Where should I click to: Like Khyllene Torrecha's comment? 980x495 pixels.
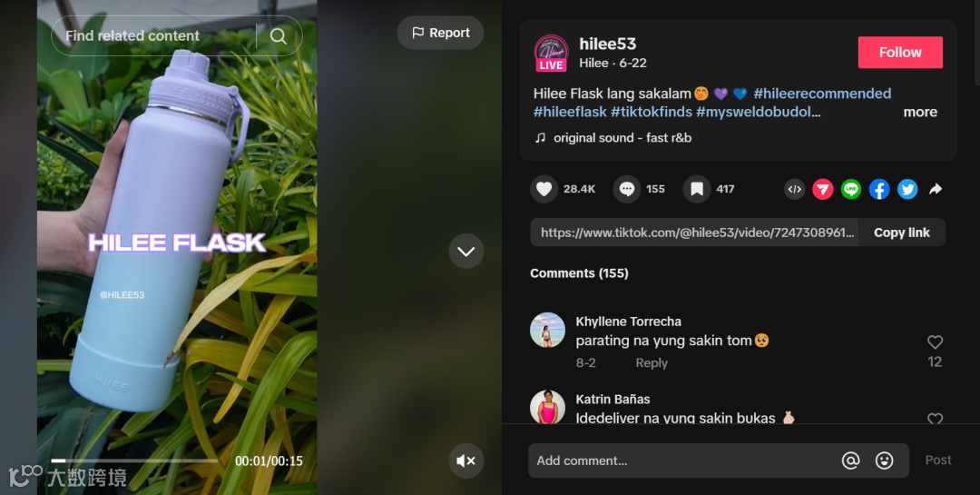point(935,342)
